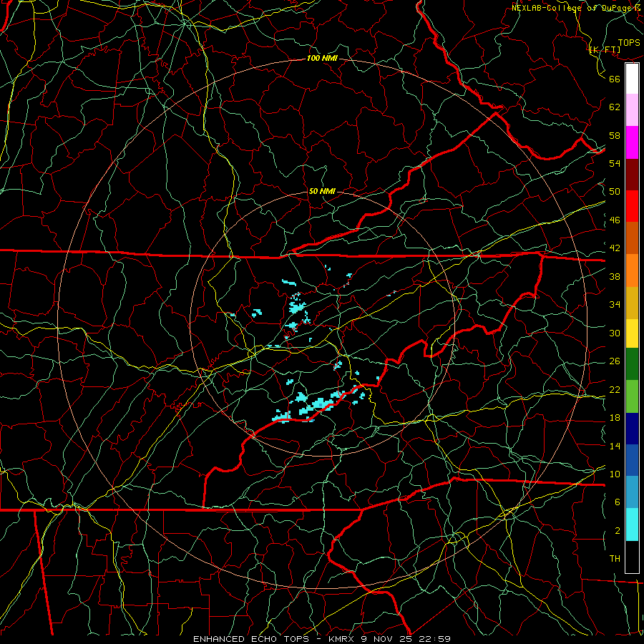
Task: Click the legend value 38
Action: tap(615, 276)
